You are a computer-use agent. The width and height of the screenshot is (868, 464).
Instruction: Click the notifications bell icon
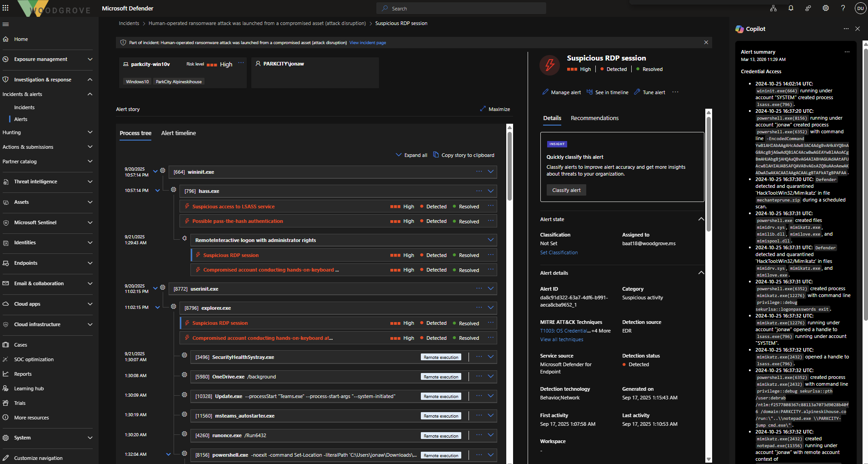pos(791,8)
